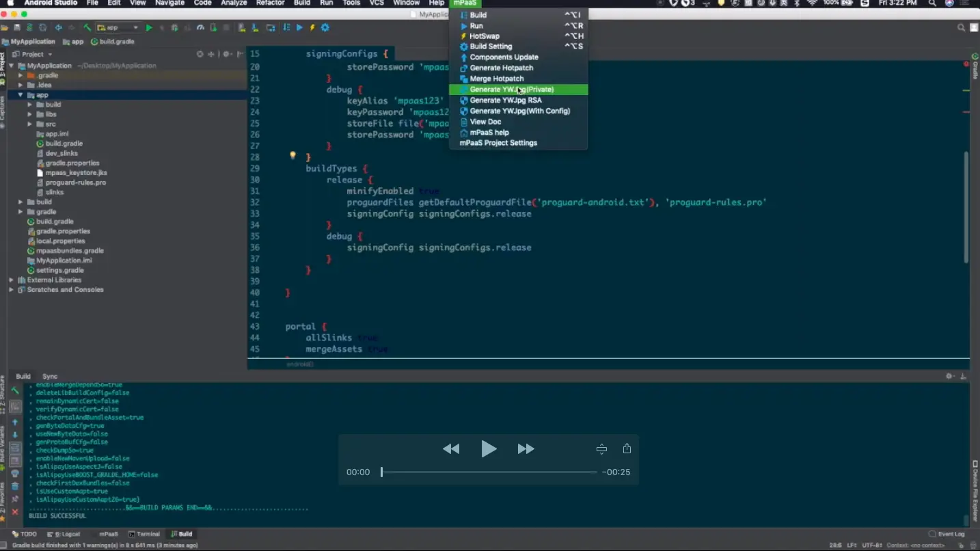Click the HotSwap lightning icon in toolbar
The width and height of the screenshot is (980, 551).
[312, 28]
